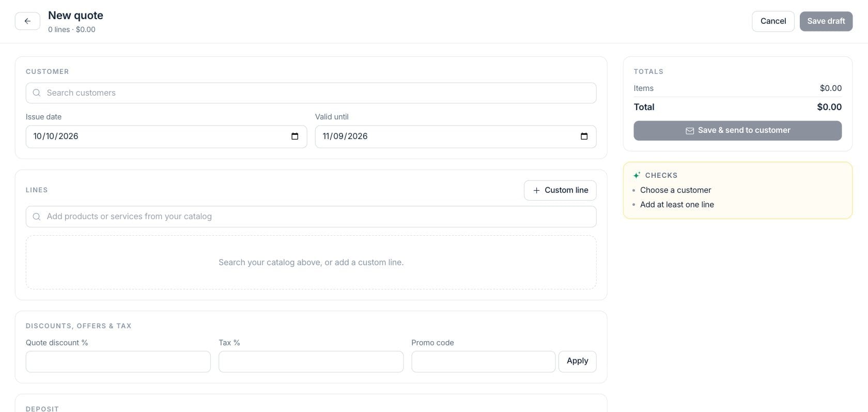Screen dimensions: 868x412
Task: Click the sparkle icon beside Checks
Action: (637, 175)
